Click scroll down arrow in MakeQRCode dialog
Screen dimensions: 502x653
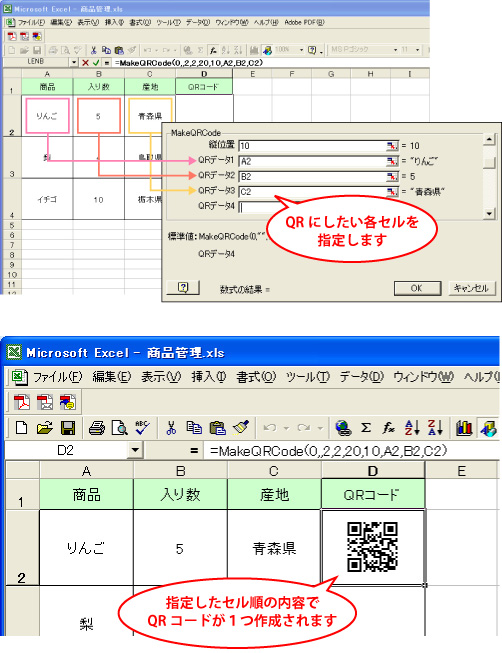pyautogui.click(x=490, y=214)
